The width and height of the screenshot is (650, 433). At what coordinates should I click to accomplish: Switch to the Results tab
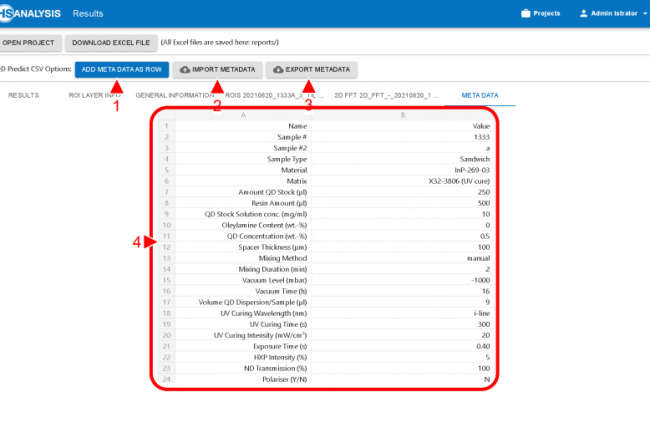(23, 95)
